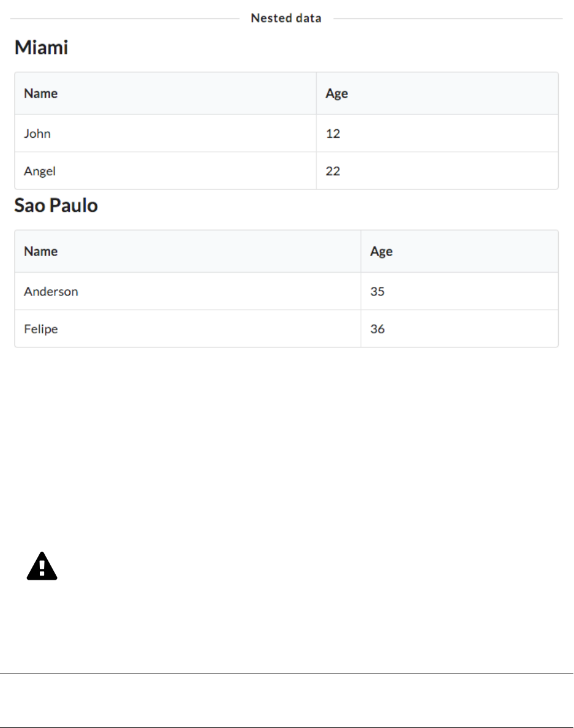Click the Age header in the Sao Paulo table
Image resolution: width=574 pixels, height=728 pixels.
(381, 251)
